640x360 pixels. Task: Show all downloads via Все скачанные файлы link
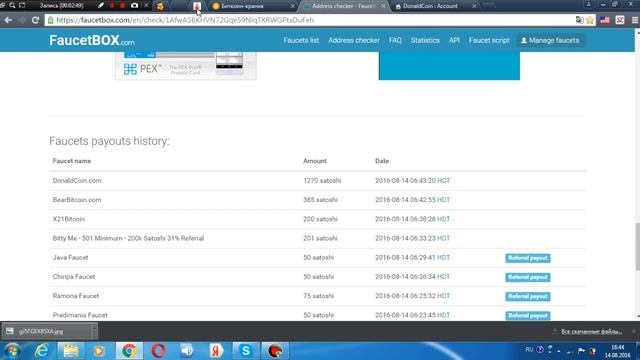(591, 331)
